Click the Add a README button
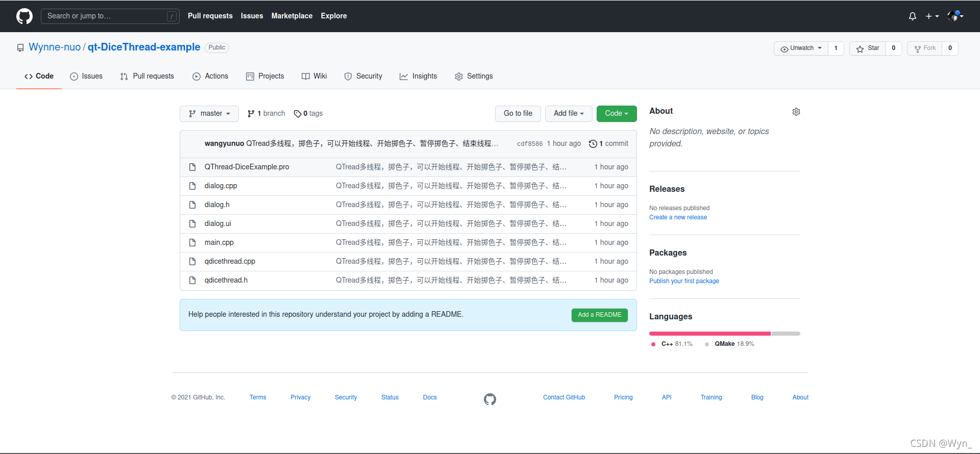The height and width of the screenshot is (454, 980). [x=600, y=315]
